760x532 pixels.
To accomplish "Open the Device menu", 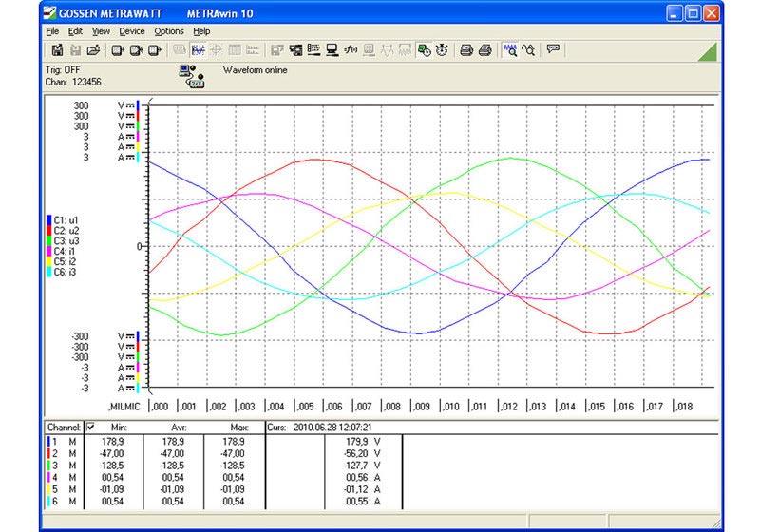I will click(x=132, y=31).
